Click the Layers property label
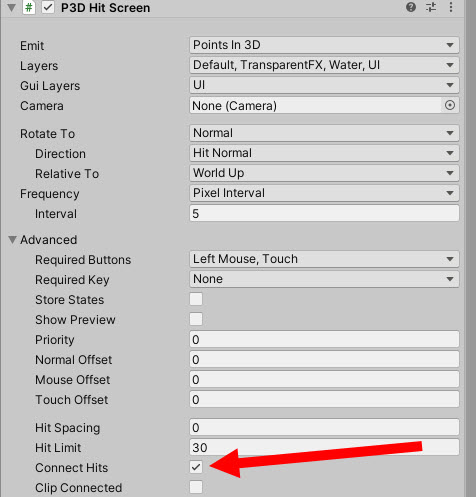Image resolution: width=476 pixels, height=497 pixels. tap(39, 66)
